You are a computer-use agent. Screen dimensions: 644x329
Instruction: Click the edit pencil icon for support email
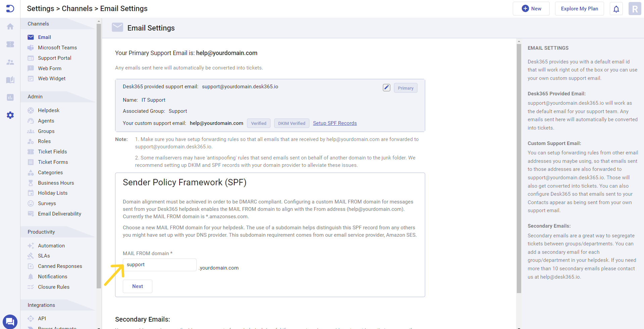coord(386,87)
